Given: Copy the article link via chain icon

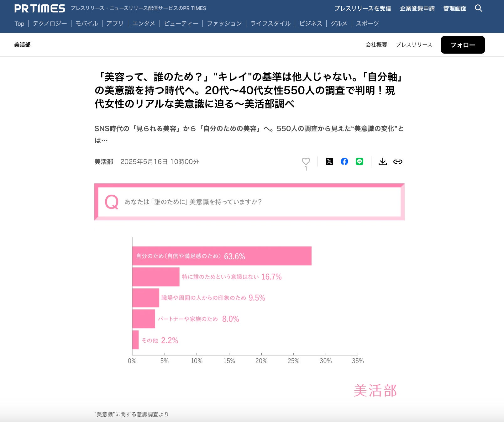Looking at the screenshot, I should (398, 161).
